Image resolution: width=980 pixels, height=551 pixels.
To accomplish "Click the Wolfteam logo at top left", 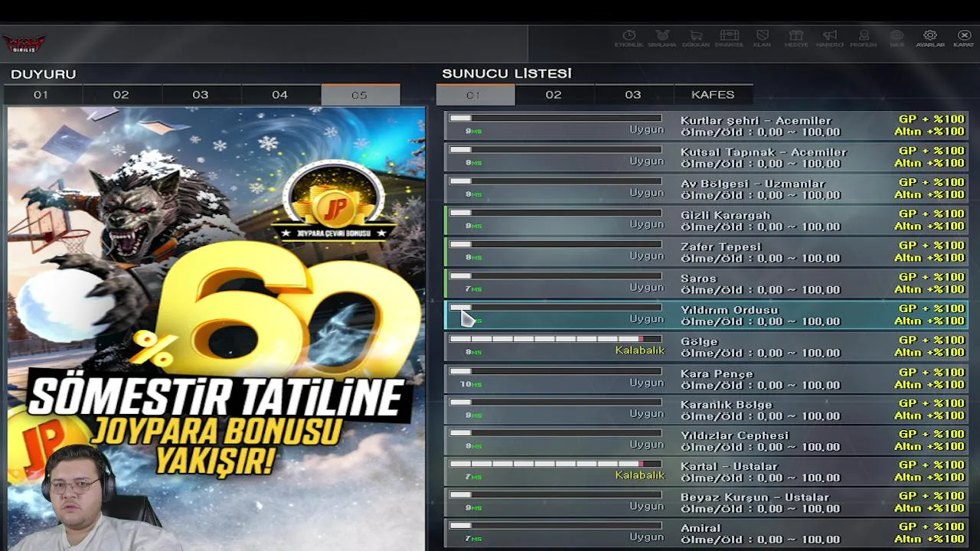I will [x=24, y=43].
